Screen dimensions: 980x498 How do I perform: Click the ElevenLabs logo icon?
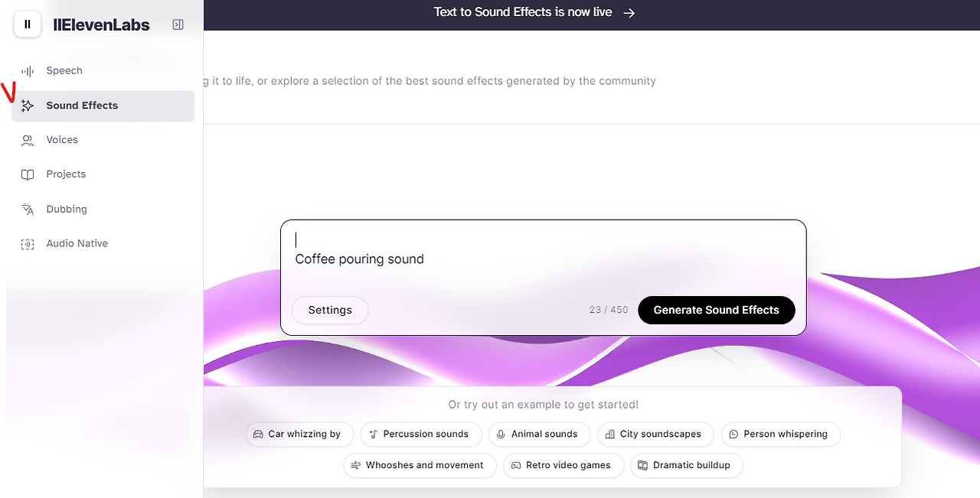coord(28,24)
